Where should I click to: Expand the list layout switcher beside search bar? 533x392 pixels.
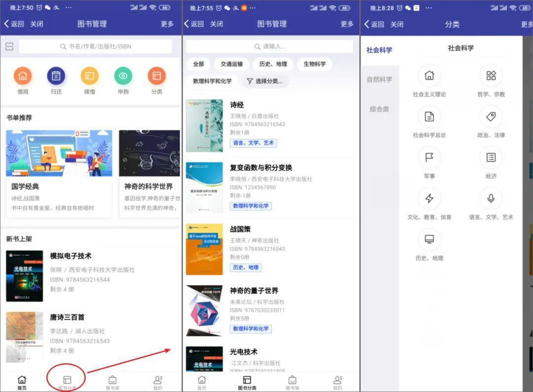(x=9, y=46)
